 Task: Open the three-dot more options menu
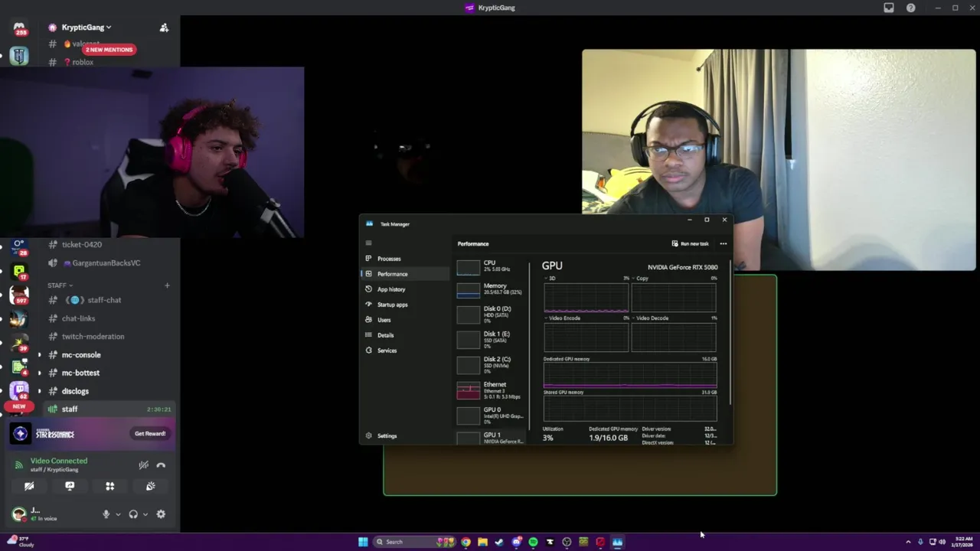click(x=723, y=243)
